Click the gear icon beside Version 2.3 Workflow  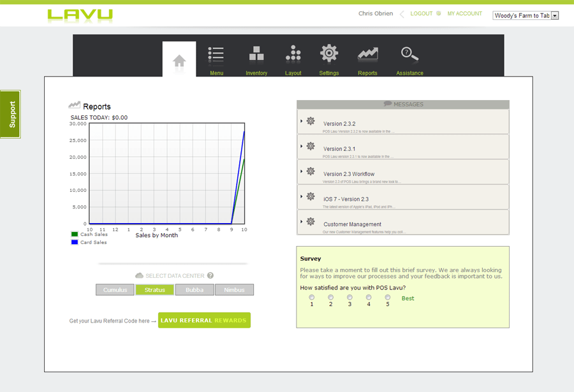pyautogui.click(x=311, y=171)
